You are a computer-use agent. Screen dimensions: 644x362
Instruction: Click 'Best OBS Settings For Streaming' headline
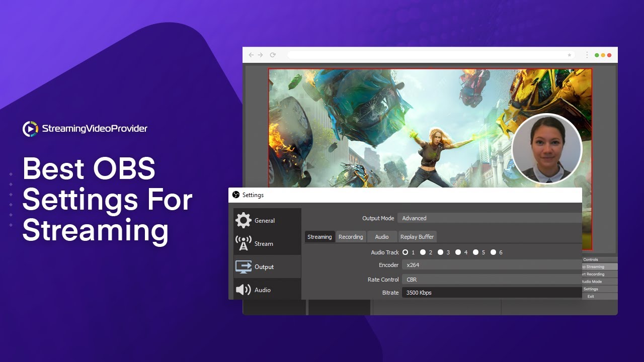coord(107,200)
